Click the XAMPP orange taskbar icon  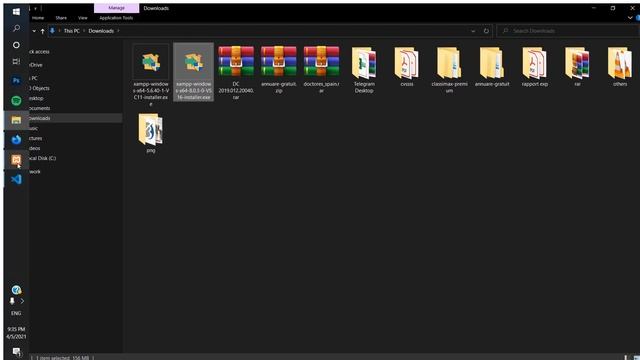(16, 160)
